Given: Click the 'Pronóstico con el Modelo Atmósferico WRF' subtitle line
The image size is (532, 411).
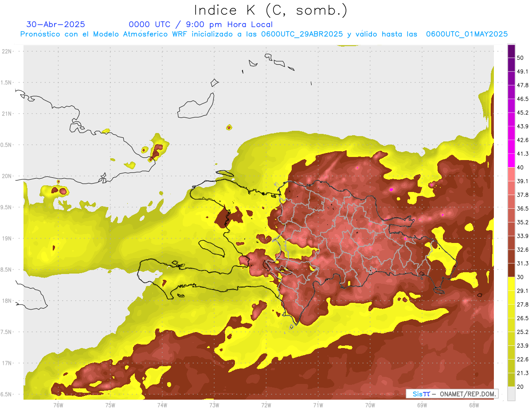Looking at the screenshot, I should pos(264,34).
